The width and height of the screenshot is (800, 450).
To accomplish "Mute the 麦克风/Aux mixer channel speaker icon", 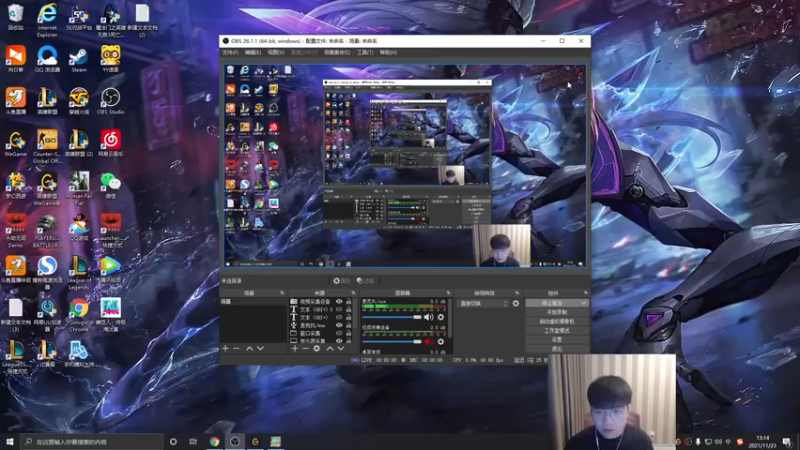I will point(428,317).
